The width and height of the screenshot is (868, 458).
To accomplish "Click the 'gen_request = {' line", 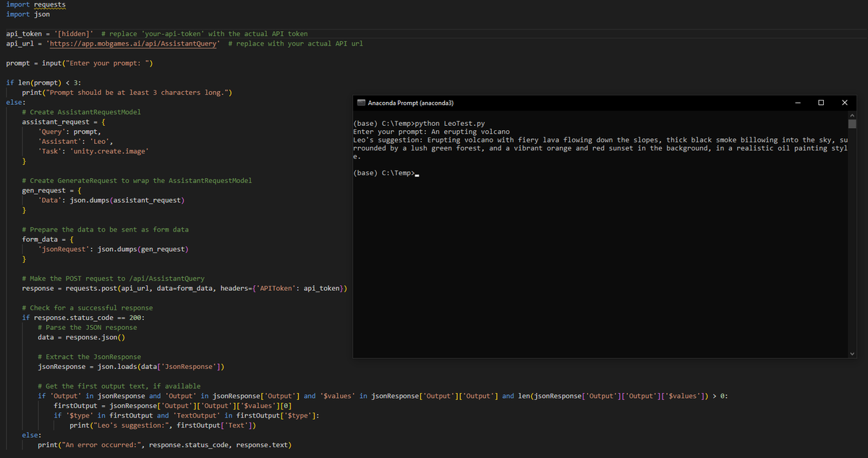I will click(51, 190).
